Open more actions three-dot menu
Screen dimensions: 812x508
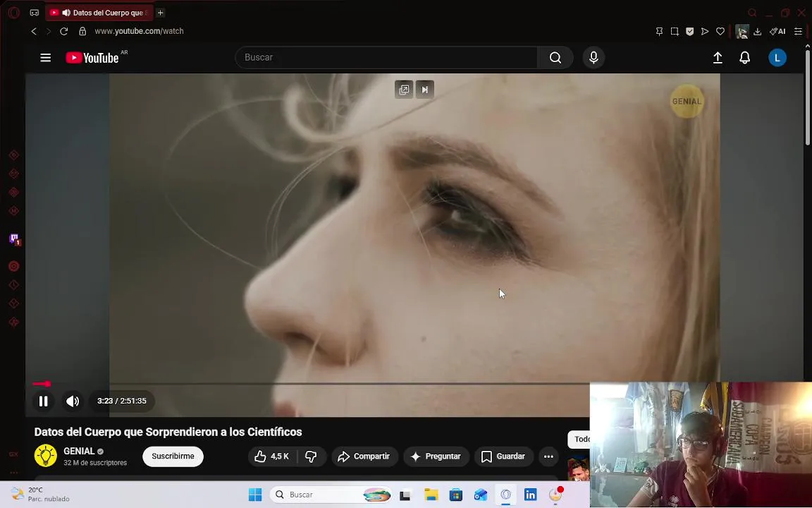pyautogui.click(x=548, y=456)
